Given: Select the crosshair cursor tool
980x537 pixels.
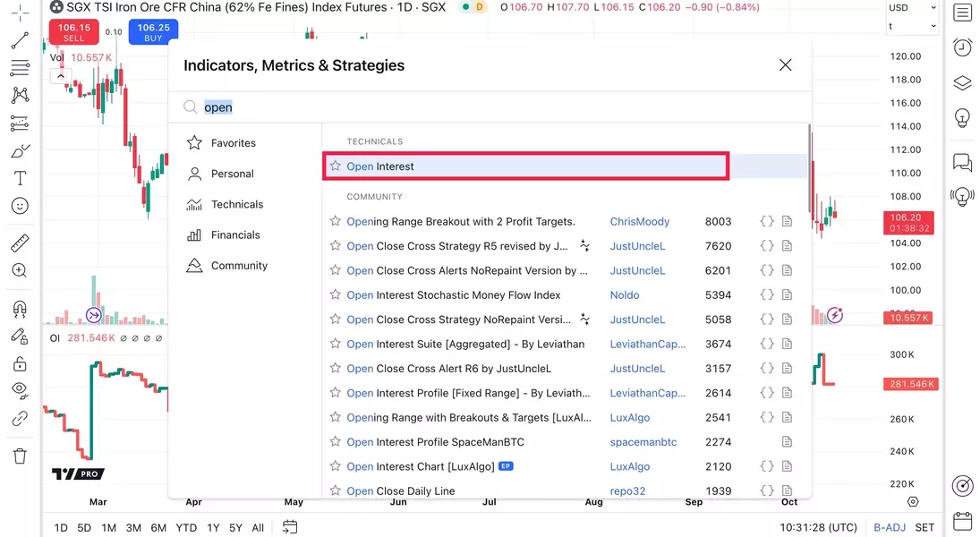Looking at the screenshot, I should 20,13.
